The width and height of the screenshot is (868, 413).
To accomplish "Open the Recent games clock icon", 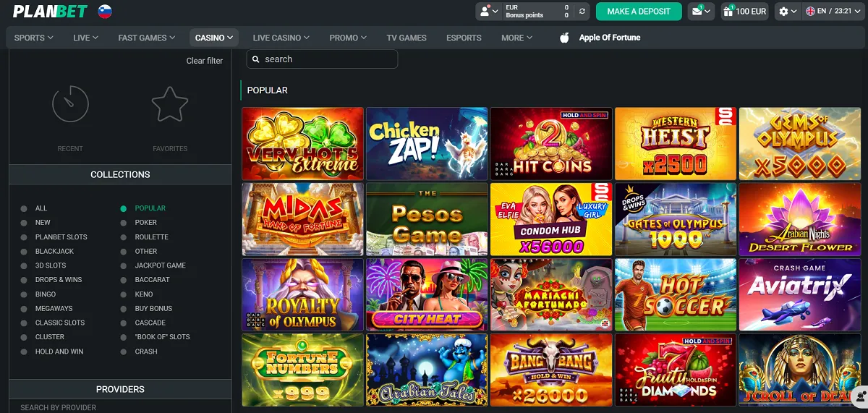I will [x=70, y=103].
